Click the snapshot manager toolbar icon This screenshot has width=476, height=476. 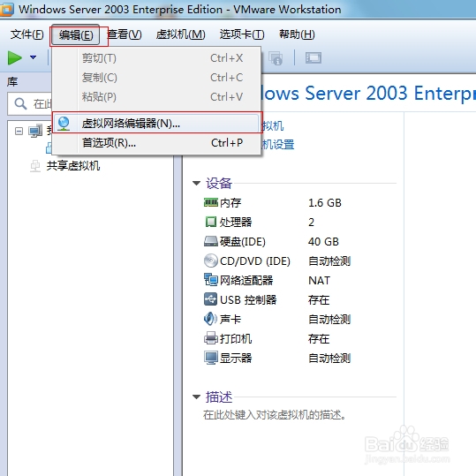pos(276,58)
